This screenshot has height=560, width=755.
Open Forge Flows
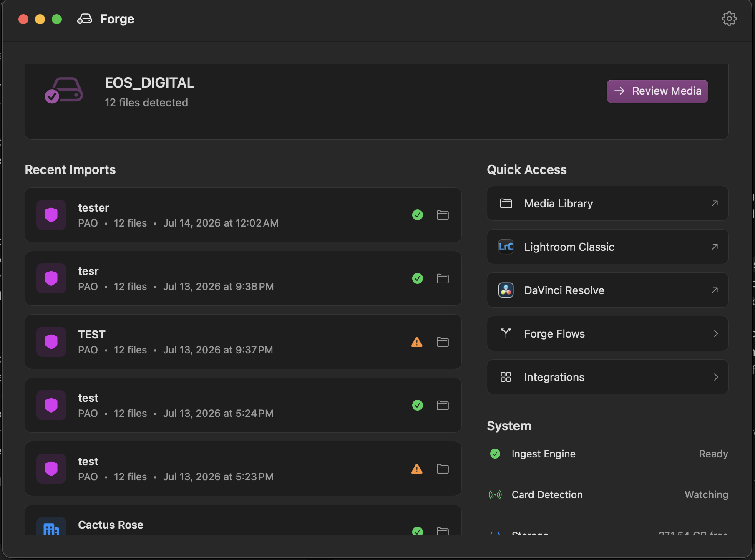(607, 333)
